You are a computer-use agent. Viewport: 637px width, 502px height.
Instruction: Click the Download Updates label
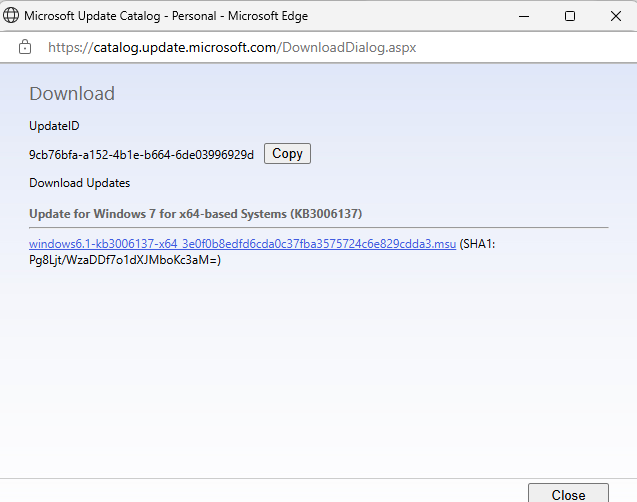point(80,183)
